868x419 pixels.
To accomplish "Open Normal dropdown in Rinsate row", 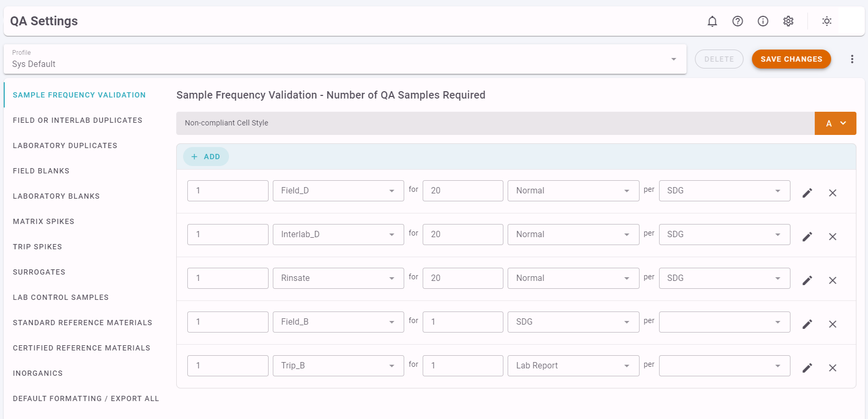I will pos(574,278).
